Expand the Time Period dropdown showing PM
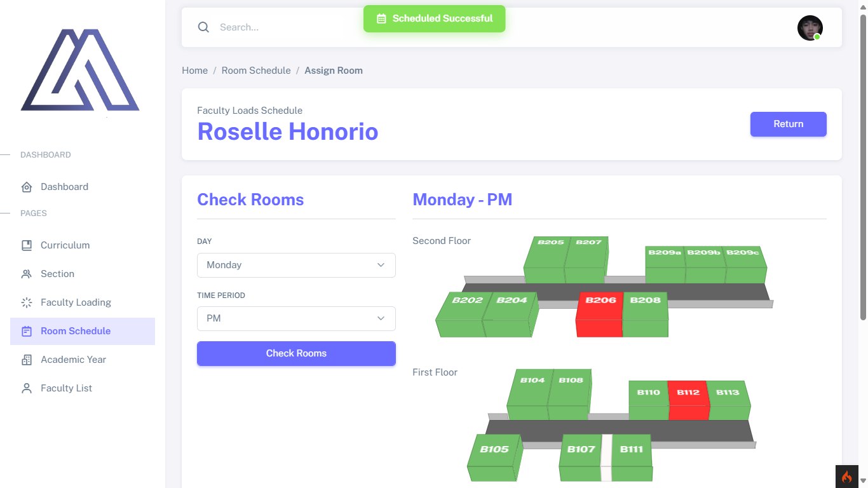 tap(296, 318)
